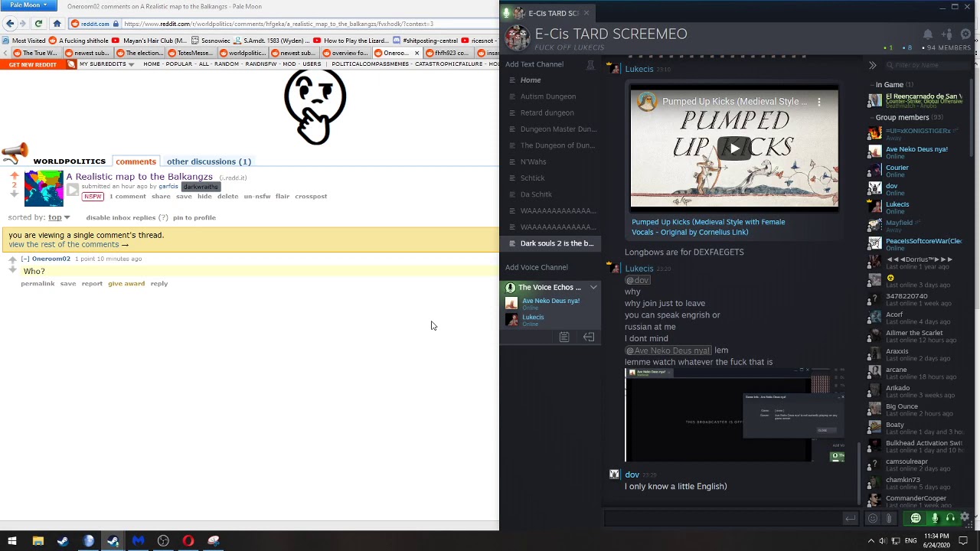Open Windows notification center
The height and width of the screenshot is (551, 980).
click(963, 541)
